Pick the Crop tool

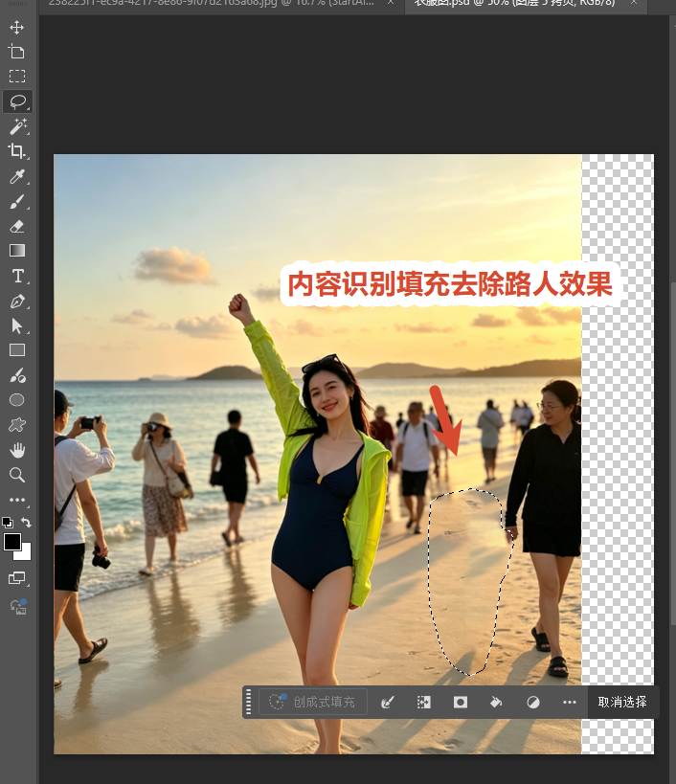pos(17,151)
